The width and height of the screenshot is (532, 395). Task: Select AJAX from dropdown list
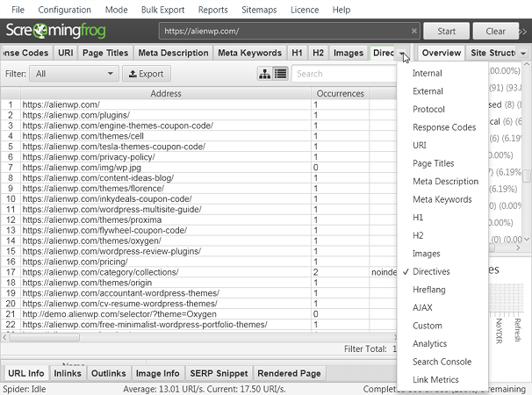[x=442, y=307]
